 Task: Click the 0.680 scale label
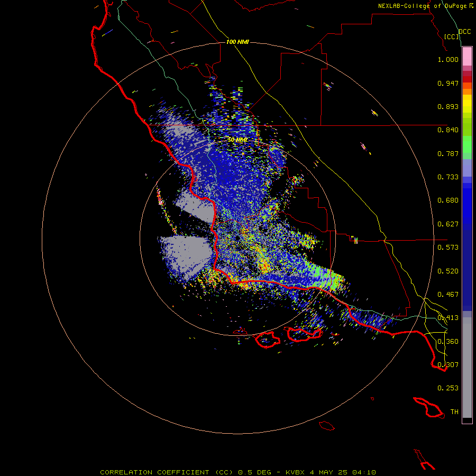[448, 200]
